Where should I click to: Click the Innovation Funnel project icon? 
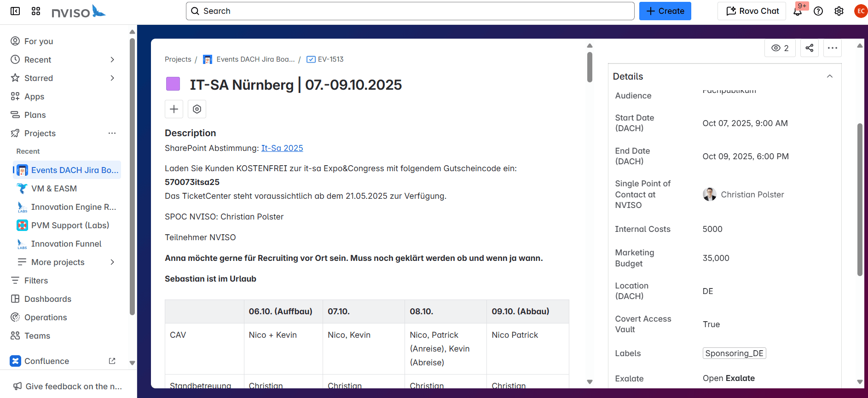coord(22,244)
